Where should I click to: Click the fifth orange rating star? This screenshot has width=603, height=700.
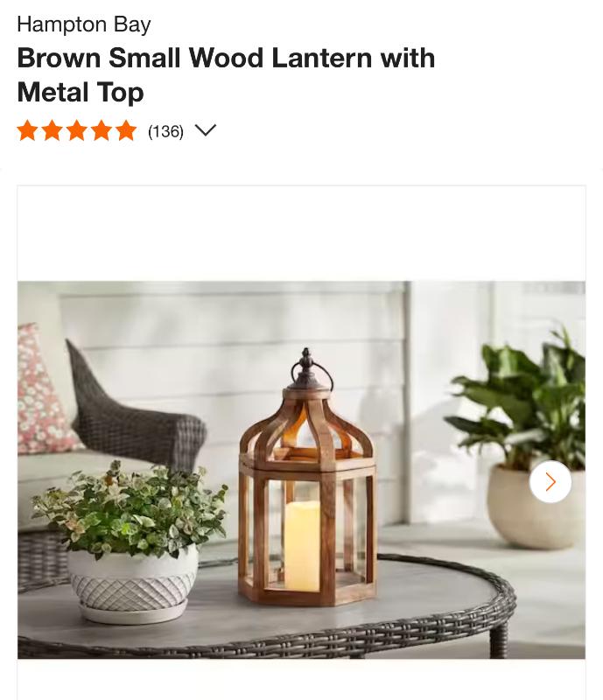click(126, 130)
